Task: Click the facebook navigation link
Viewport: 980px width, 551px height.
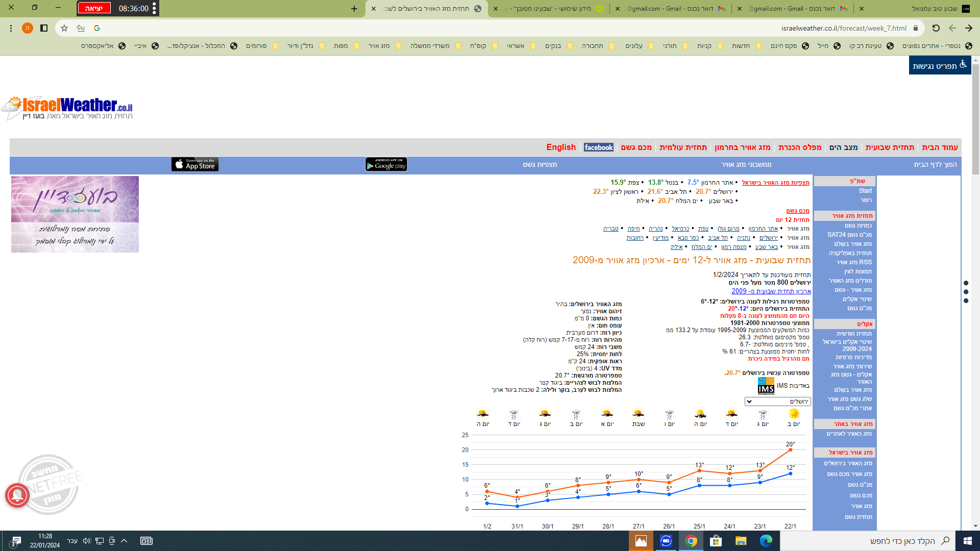Action: (598, 147)
